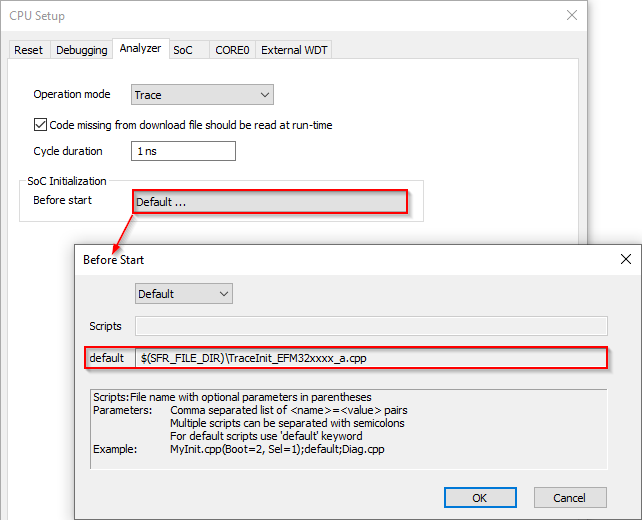Expand the Operation mode Trace dropdown
This screenshot has height=520, width=642.
[x=203, y=95]
